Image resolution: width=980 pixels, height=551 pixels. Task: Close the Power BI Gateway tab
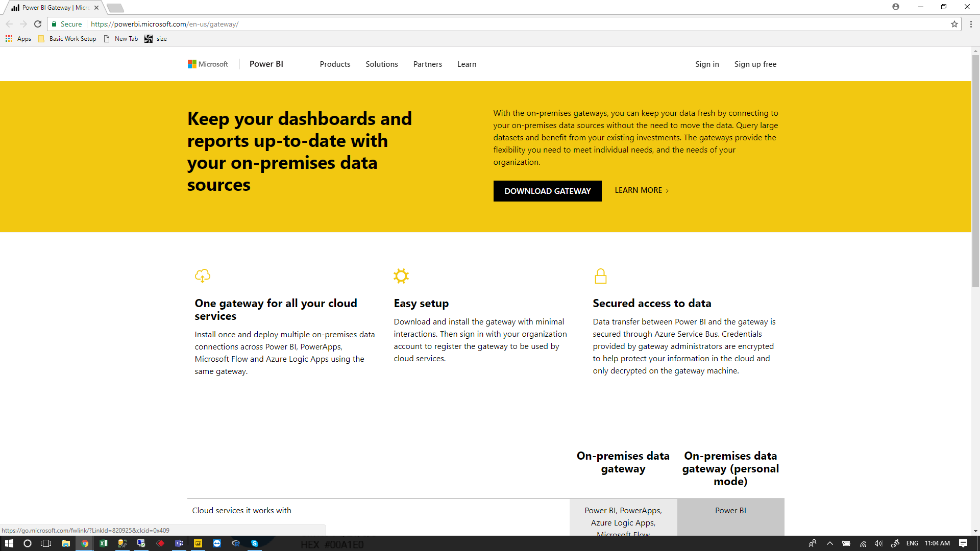96,8
